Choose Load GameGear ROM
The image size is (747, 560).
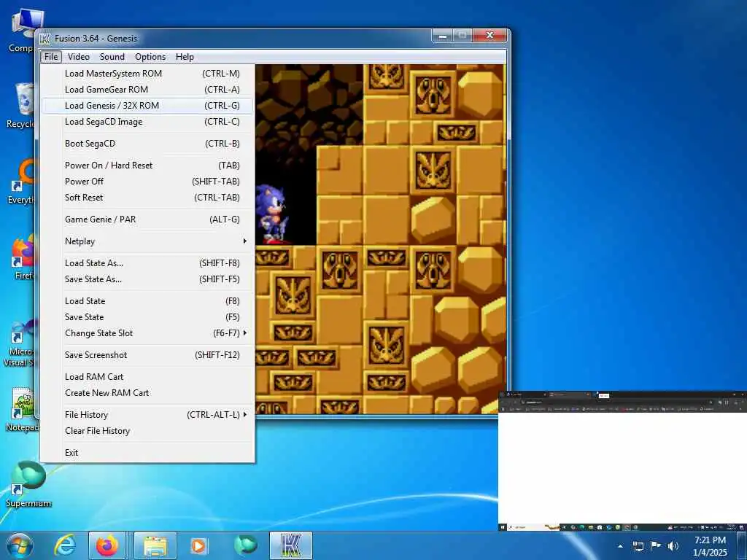point(147,90)
